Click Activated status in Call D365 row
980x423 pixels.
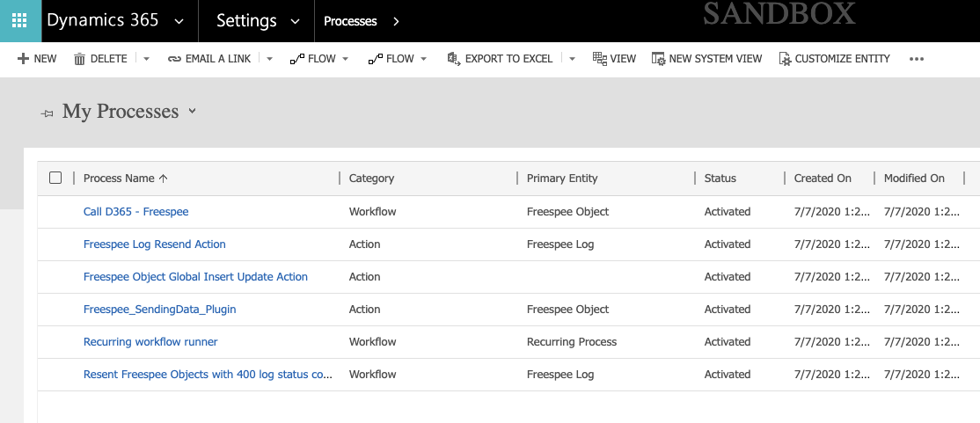point(728,212)
